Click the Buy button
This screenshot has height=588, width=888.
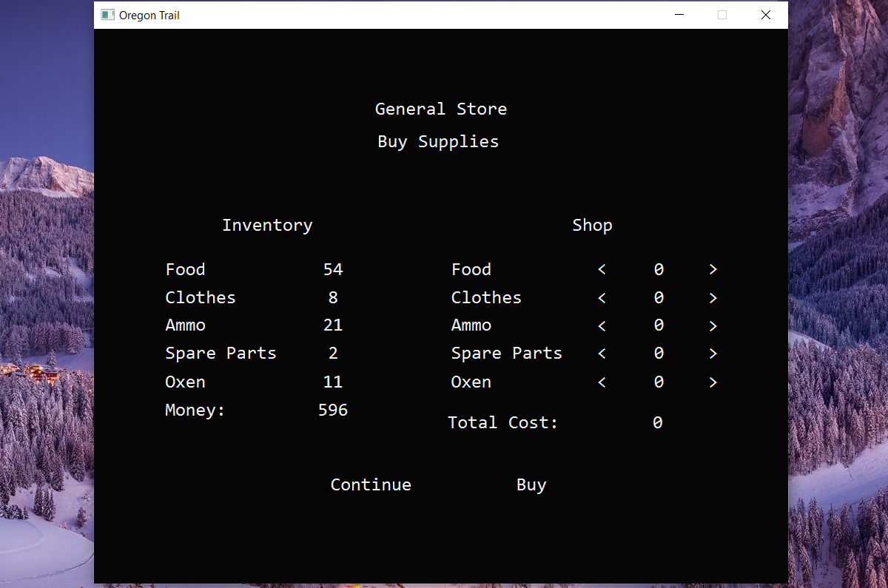point(531,485)
